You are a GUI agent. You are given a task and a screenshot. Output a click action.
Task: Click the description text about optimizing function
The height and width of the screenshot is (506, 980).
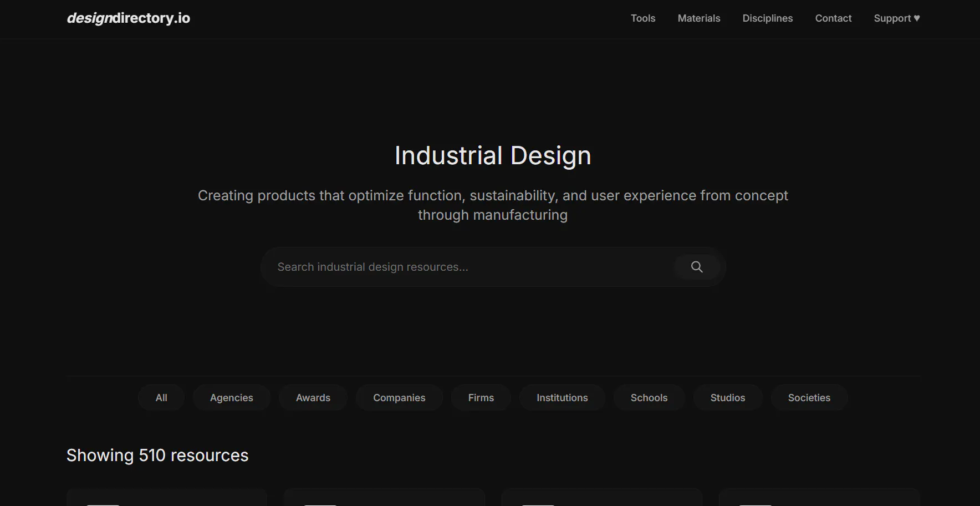(493, 205)
